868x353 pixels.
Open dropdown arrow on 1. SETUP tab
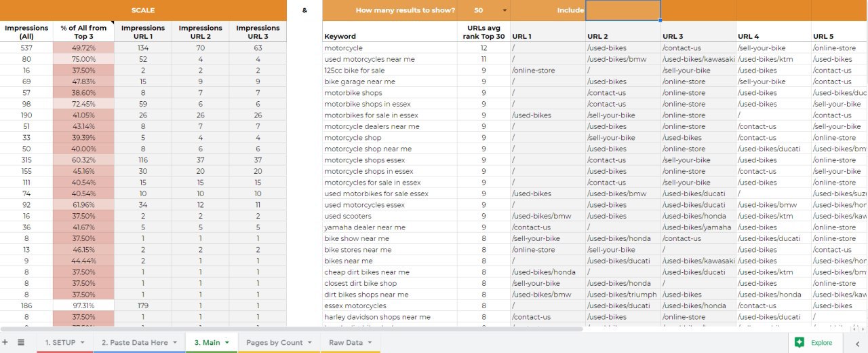pyautogui.click(x=82, y=343)
